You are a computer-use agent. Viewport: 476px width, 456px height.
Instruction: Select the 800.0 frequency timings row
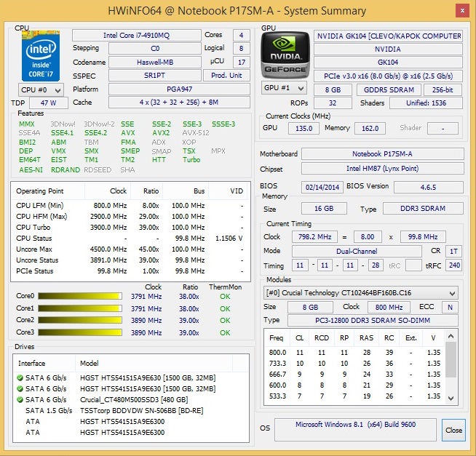354,352
